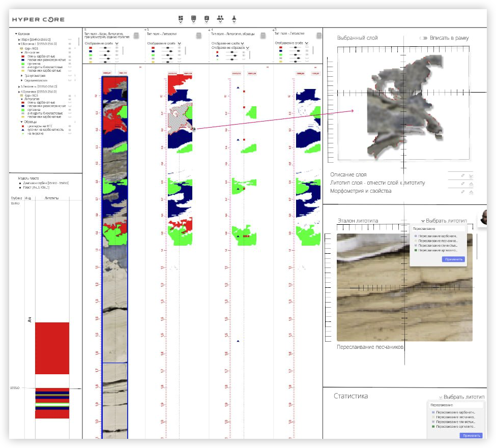The width and height of the screenshot is (496, 448).
Task: Collapse the 'Образцы' tree node
Action: [x=21, y=122]
